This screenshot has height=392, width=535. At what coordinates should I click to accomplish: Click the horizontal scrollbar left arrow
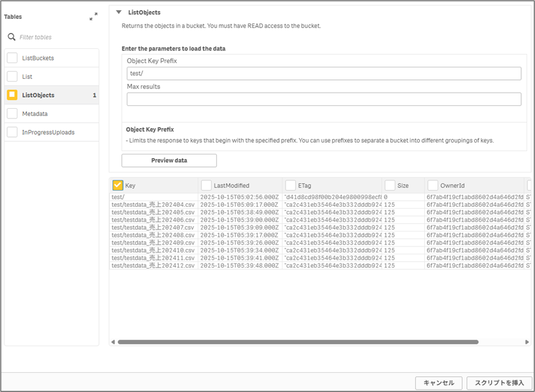[113, 342]
